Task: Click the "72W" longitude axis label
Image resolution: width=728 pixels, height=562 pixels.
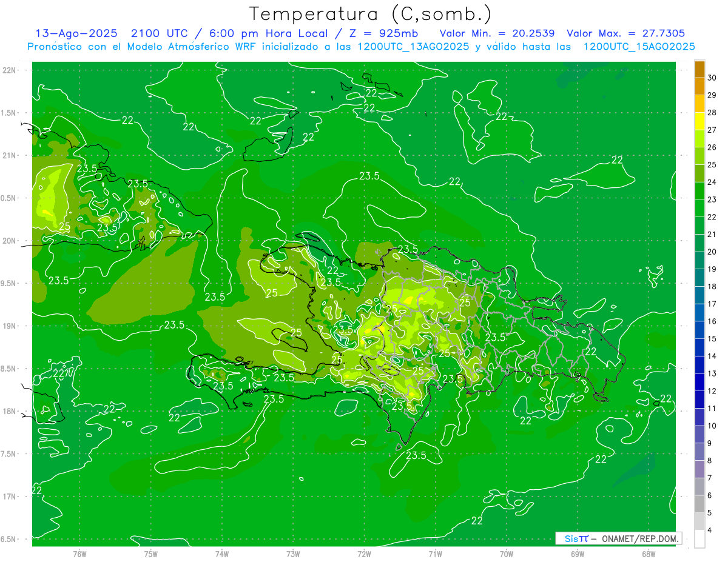Action: (364, 554)
